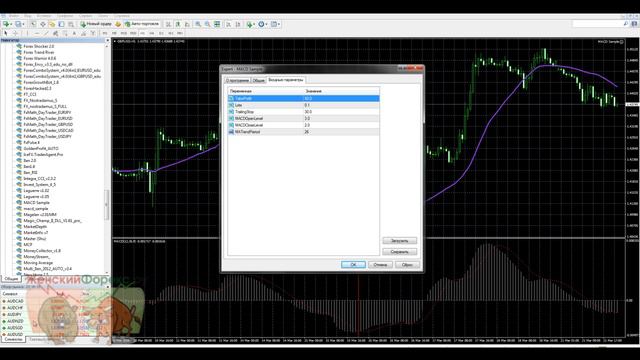Switch chart timeframe to M15
The width and height of the screenshot is (640, 360).
(x=124, y=33)
